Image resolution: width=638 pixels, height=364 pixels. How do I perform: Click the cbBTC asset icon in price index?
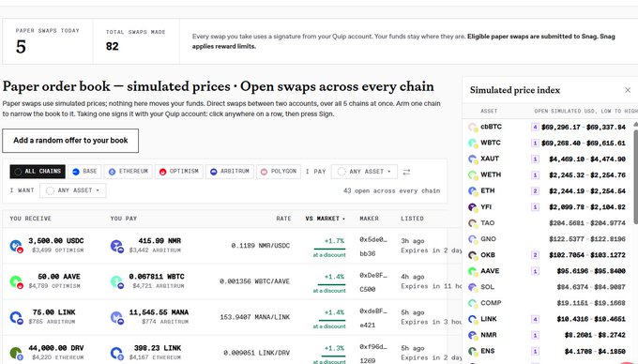tap(473, 128)
